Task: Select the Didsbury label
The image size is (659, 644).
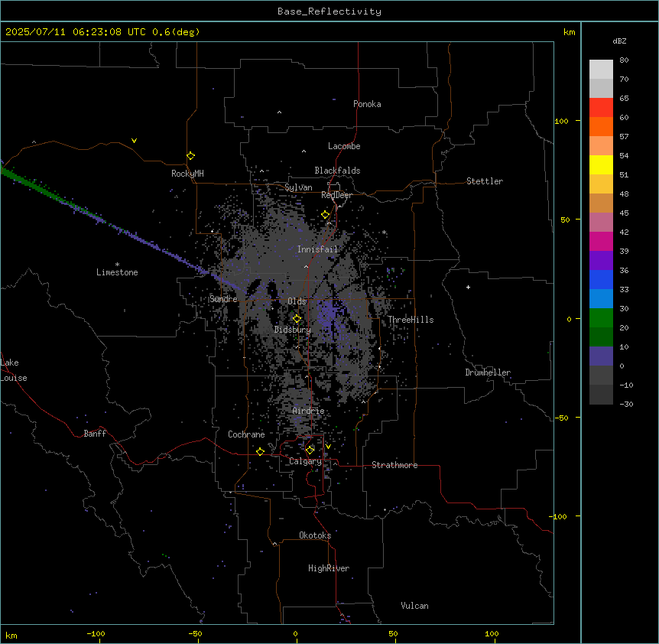Action: pyautogui.click(x=292, y=330)
